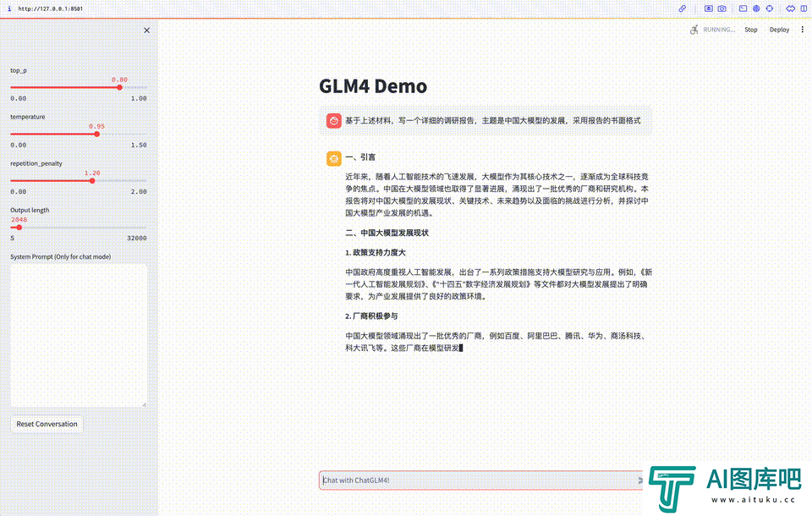Click the crosshair target icon

click(770, 8)
